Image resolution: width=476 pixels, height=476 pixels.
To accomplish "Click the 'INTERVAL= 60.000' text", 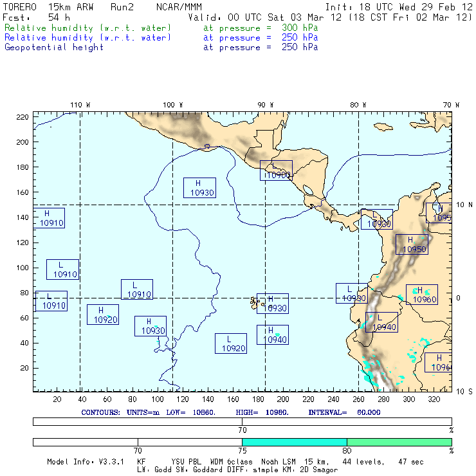I will (344, 412).
